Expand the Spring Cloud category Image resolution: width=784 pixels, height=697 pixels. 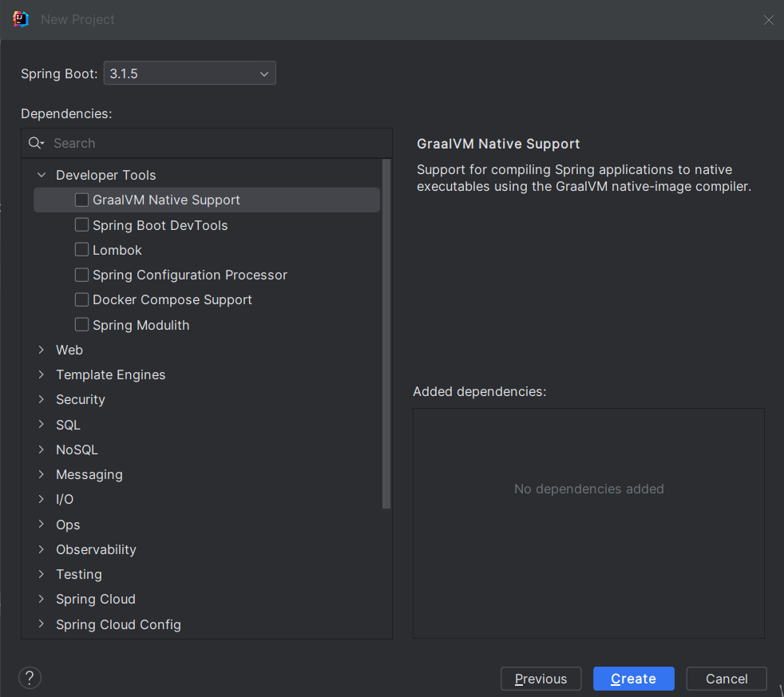point(42,599)
